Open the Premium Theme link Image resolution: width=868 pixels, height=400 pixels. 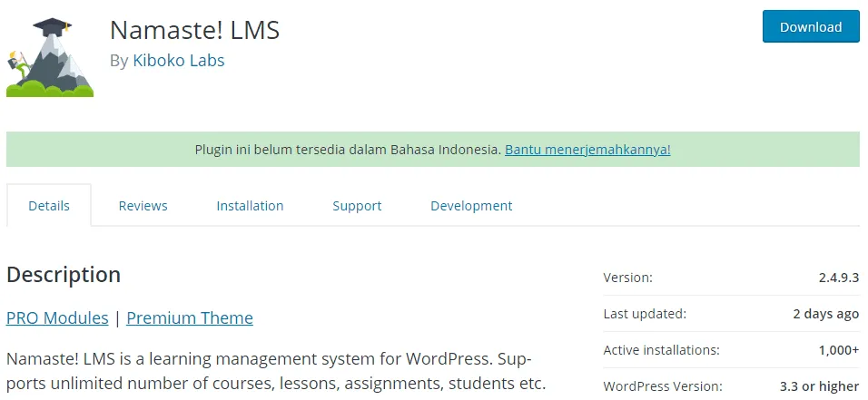coord(190,317)
